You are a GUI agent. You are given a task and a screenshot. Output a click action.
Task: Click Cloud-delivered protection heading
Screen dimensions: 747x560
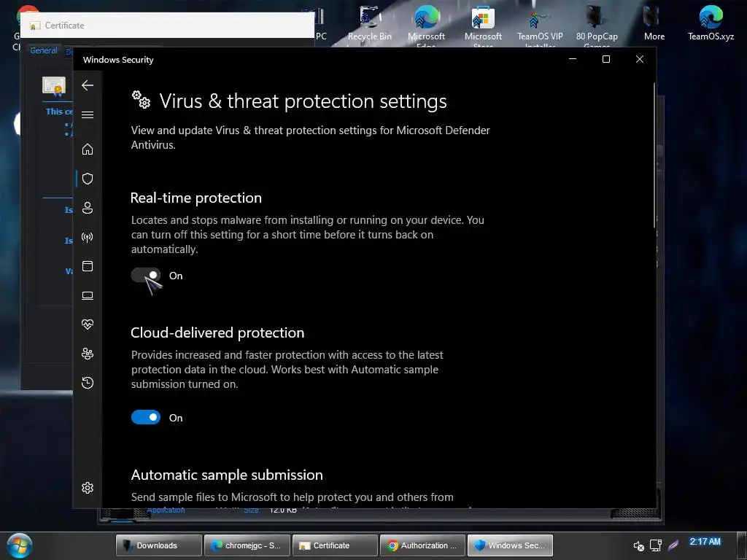coord(217,332)
